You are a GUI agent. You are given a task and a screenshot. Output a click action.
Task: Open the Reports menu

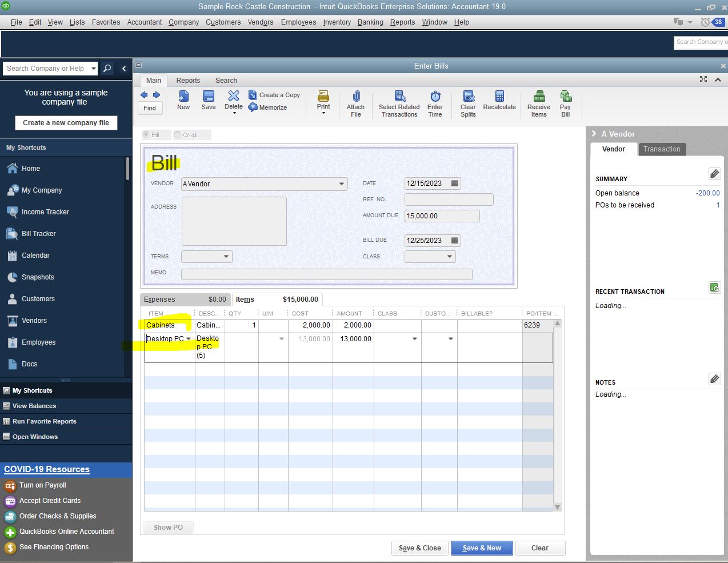(403, 22)
